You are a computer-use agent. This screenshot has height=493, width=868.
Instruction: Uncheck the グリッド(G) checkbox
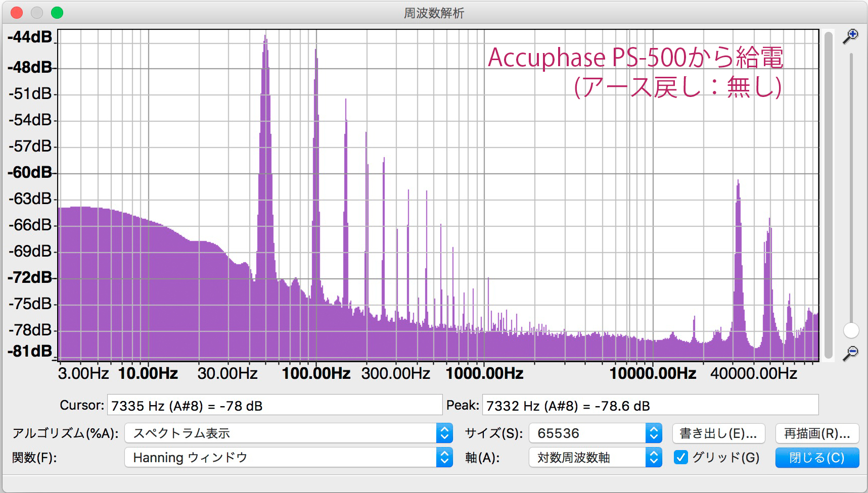681,458
